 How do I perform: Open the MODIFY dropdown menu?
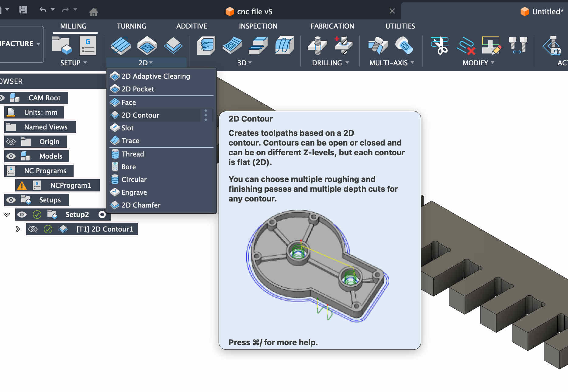coord(478,63)
